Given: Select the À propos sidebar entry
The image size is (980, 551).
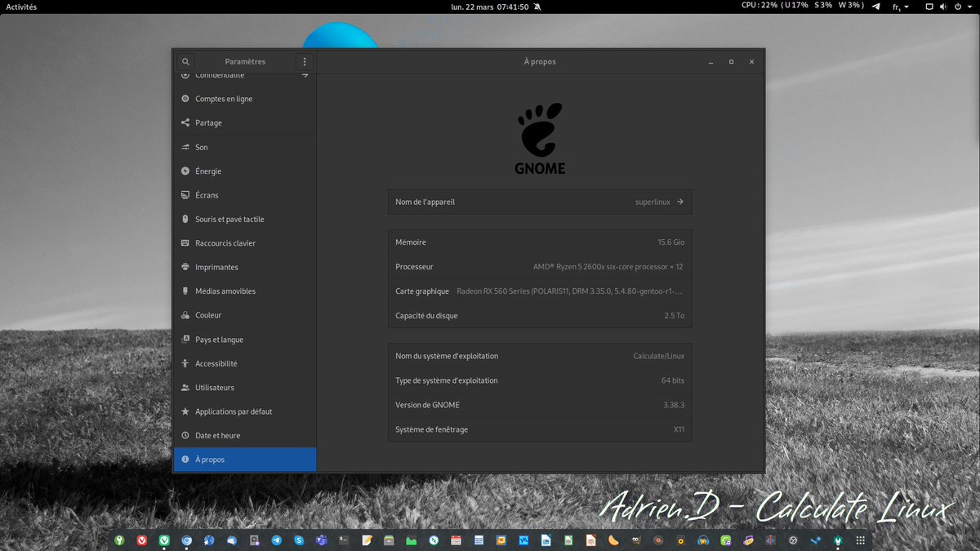Looking at the screenshot, I should 245,460.
